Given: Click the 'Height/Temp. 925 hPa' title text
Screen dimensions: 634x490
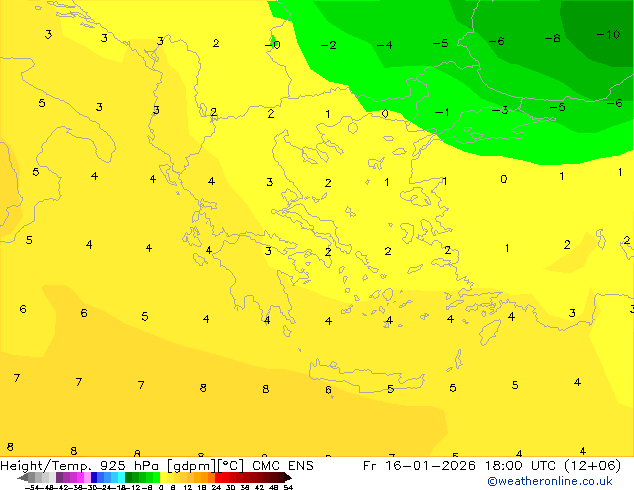Looking at the screenshot, I should [79, 466].
